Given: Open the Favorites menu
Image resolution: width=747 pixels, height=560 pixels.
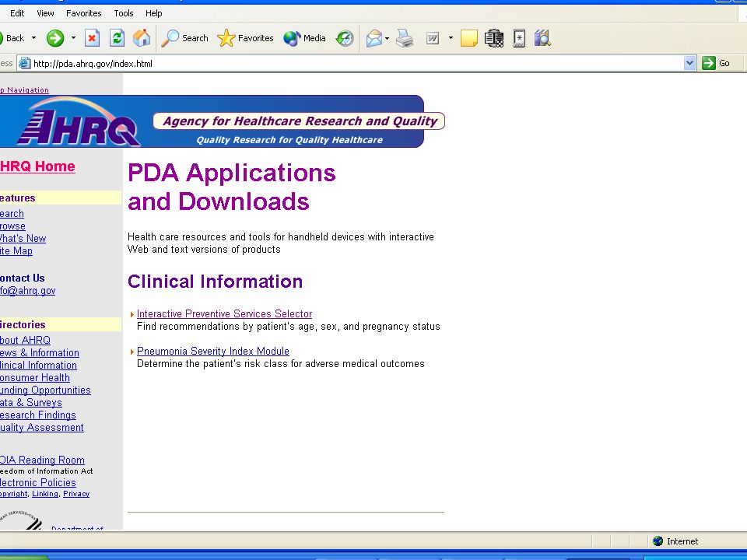Looking at the screenshot, I should 84,13.
